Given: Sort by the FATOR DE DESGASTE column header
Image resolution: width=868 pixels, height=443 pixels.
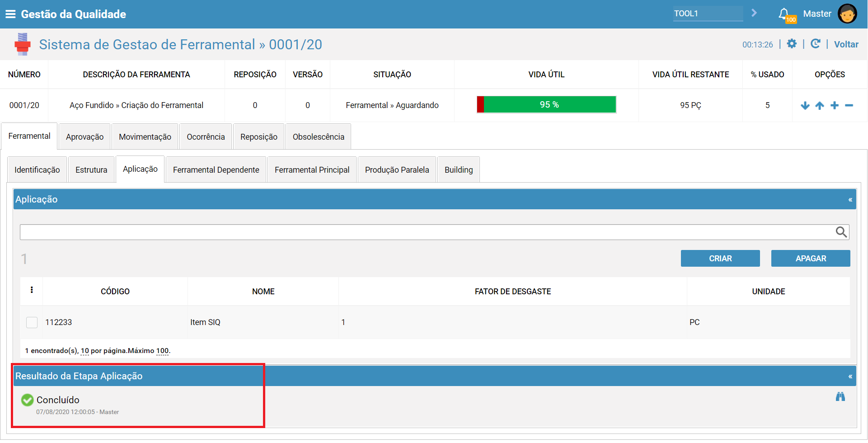Looking at the screenshot, I should click(x=513, y=292).
